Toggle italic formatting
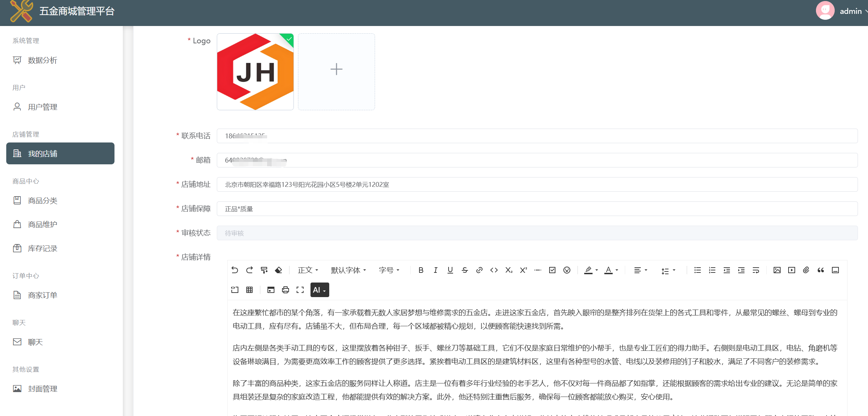The width and height of the screenshot is (868, 416). click(x=435, y=270)
